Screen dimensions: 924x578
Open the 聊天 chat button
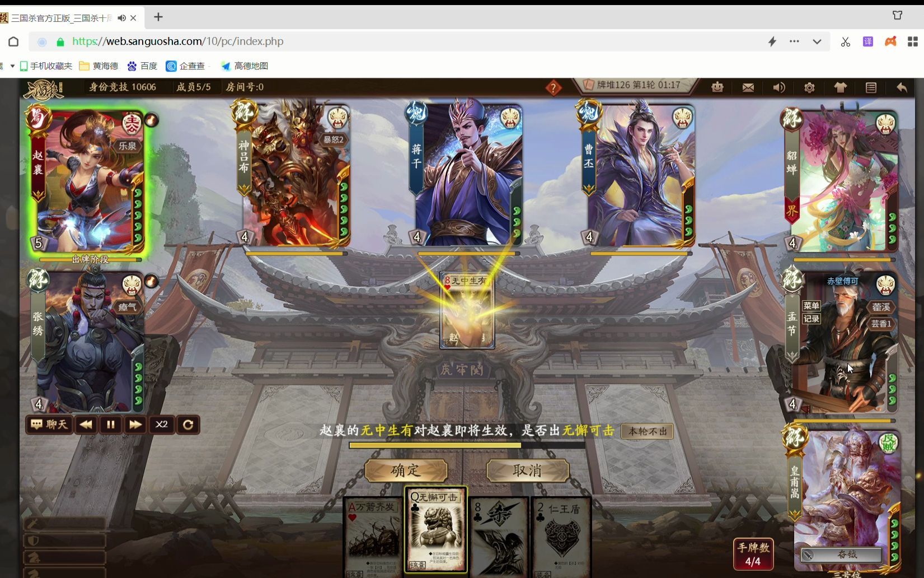[x=49, y=425]
